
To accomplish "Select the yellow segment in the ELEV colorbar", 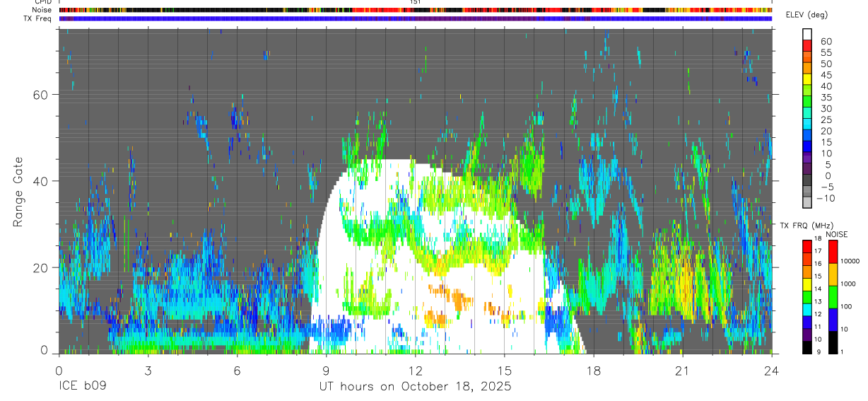I will [807, 79].
